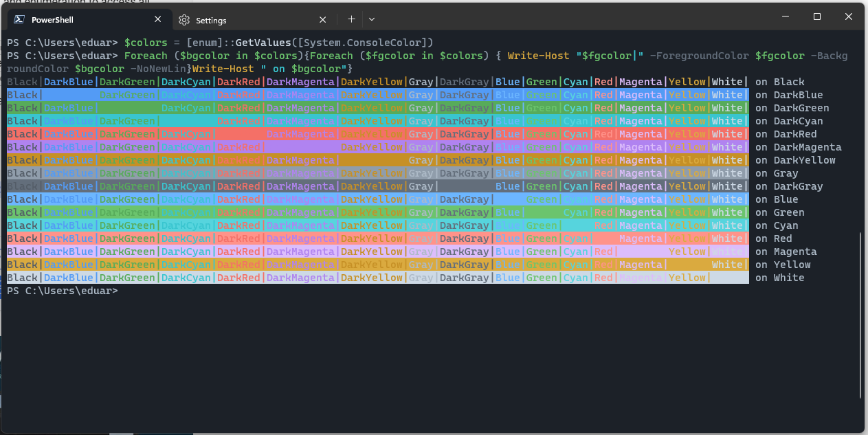Click the 'on DarkYellow' row label
Viewport: 868px width, 435px height.
(795, 160)
